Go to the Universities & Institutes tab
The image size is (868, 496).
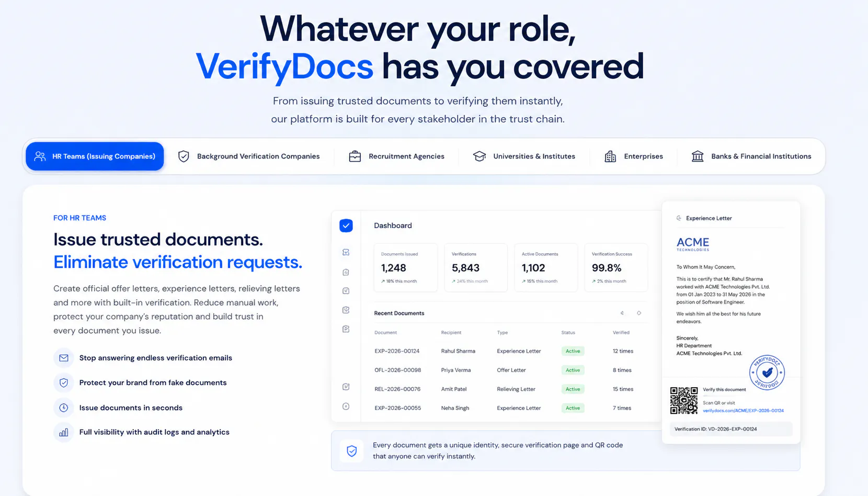tap(524, 156)
